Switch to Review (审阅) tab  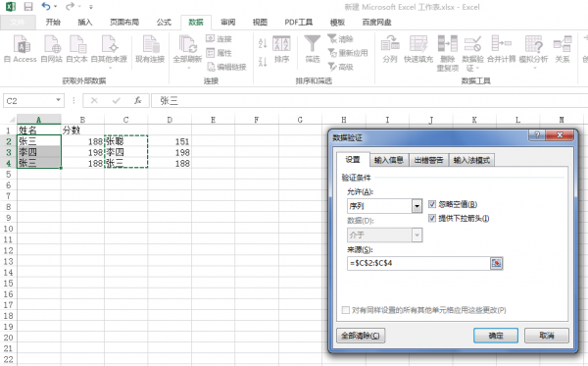pos(228,23)
